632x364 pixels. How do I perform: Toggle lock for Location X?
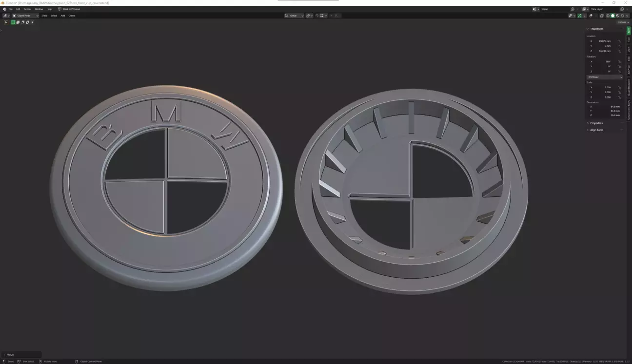pyautogui.click(x=620, y=41)
